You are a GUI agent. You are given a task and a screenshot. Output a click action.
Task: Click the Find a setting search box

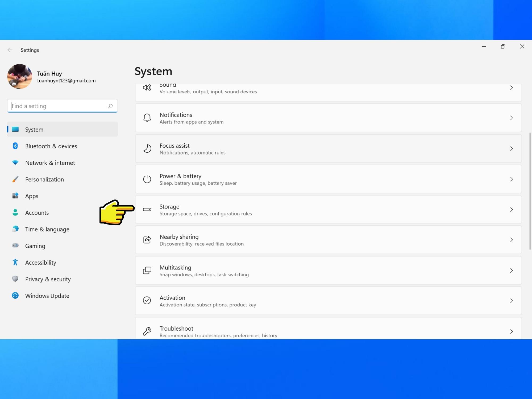(63, 106)
